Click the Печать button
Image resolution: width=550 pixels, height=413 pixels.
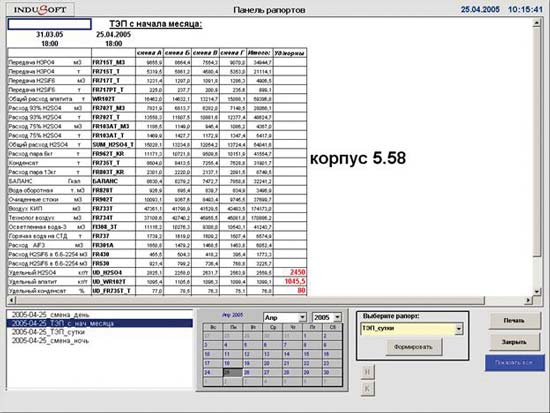(514, 321)
